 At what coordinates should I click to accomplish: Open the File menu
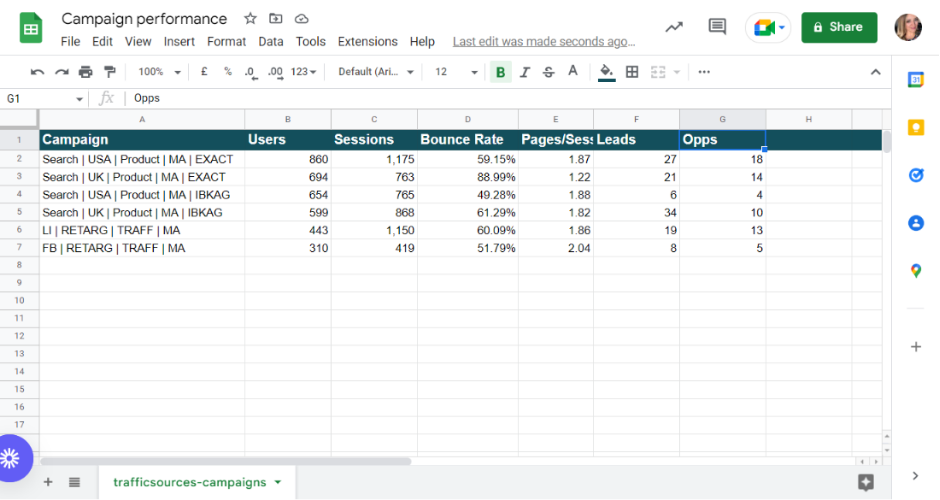point(70,41)
